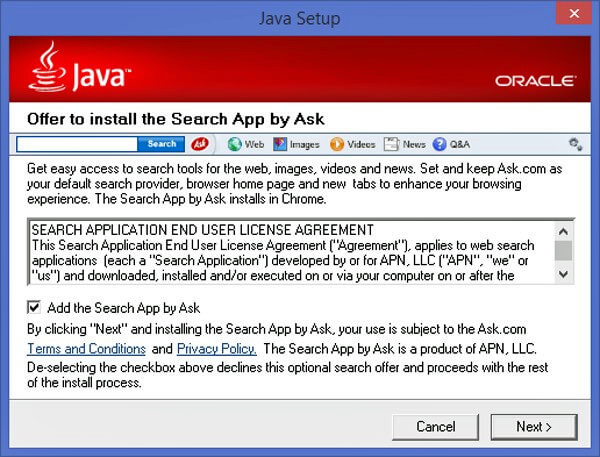This screenshot has height=457, width=600.
Task: Click the red Ask logo icon
Action: pos(200,144)
